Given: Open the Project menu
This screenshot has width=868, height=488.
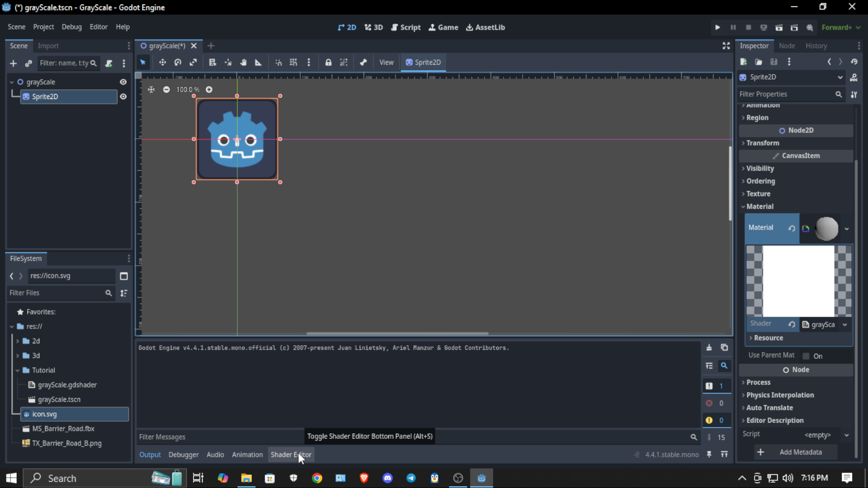Looking at the screenshot, I should coord(43,27).
